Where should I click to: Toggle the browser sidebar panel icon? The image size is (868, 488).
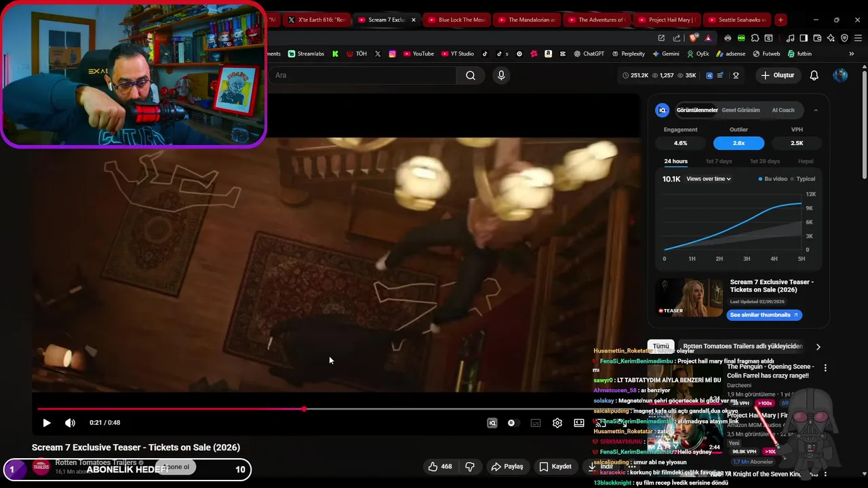click(x=804, y=38)
